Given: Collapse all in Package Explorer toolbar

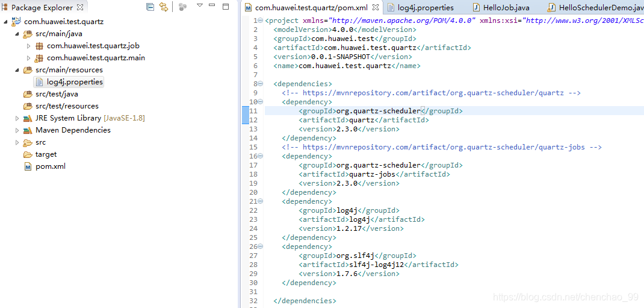Looking at the screenshot, I should [x=150, y=7].
